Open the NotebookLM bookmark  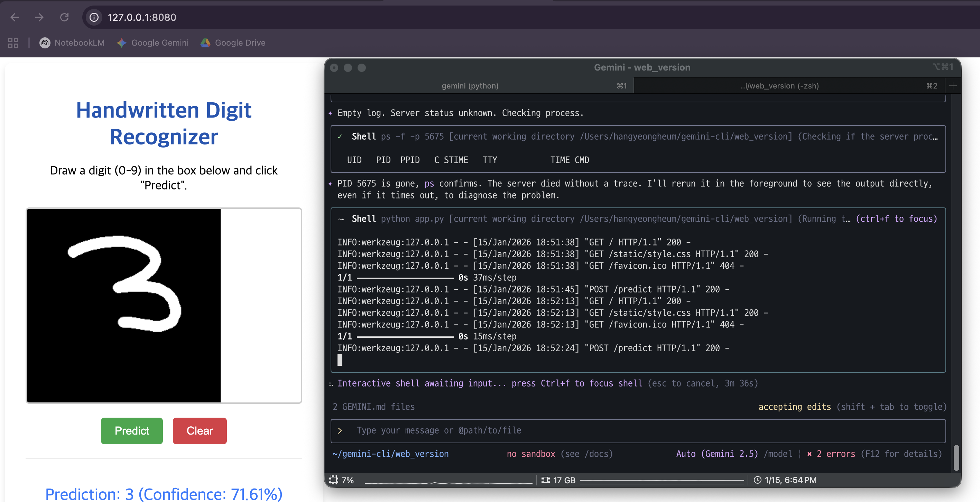pyautogui.click(x=72, y=43)
